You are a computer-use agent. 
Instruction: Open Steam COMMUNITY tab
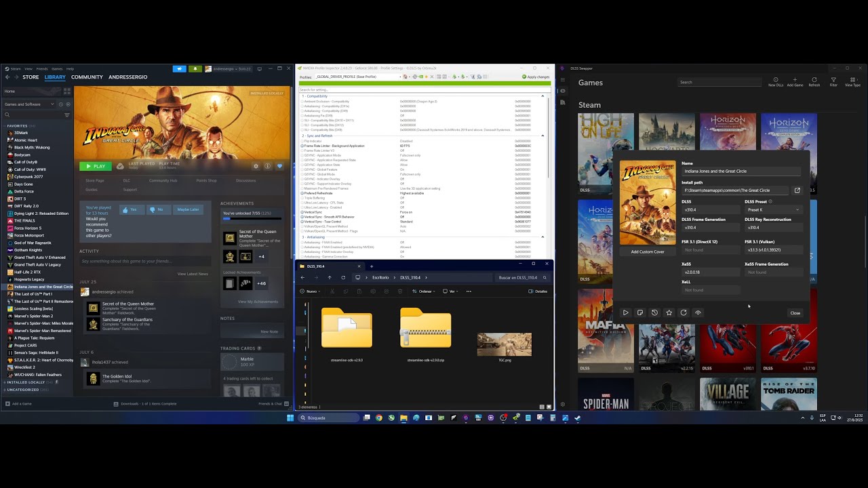click(87, 77)
